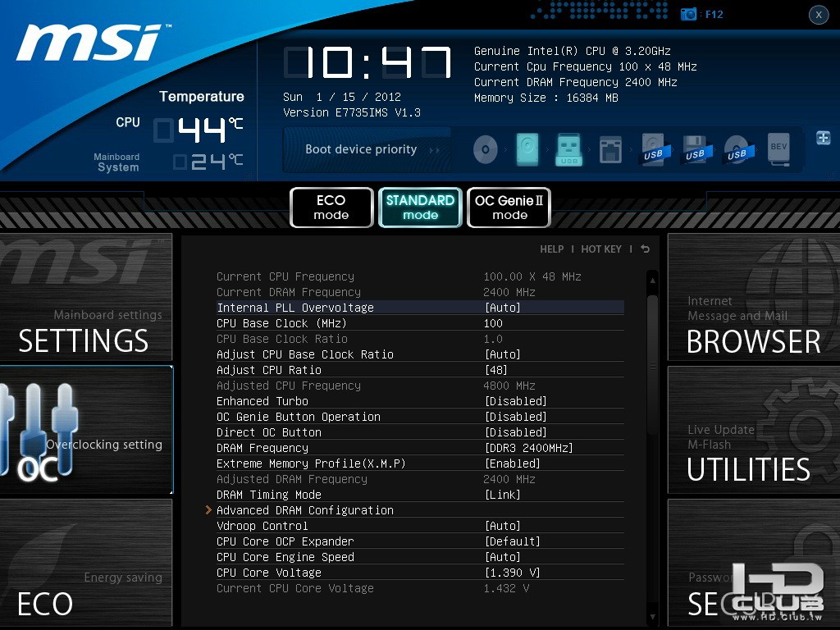Open the ECO energy saving panel
Image resolution: width=840 pixels, height=630 pixels.
click(86, 562)
